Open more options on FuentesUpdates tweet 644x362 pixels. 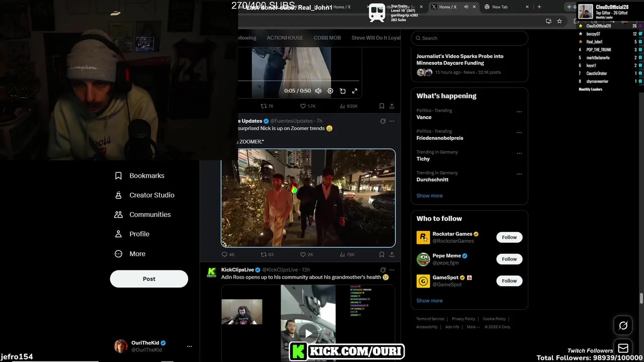click(x=392, y=121)
